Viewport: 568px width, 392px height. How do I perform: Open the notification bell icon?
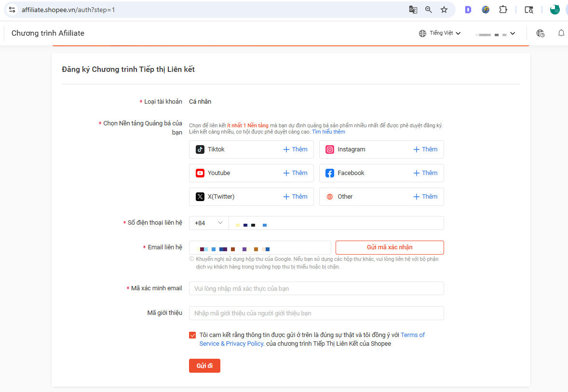561,33
